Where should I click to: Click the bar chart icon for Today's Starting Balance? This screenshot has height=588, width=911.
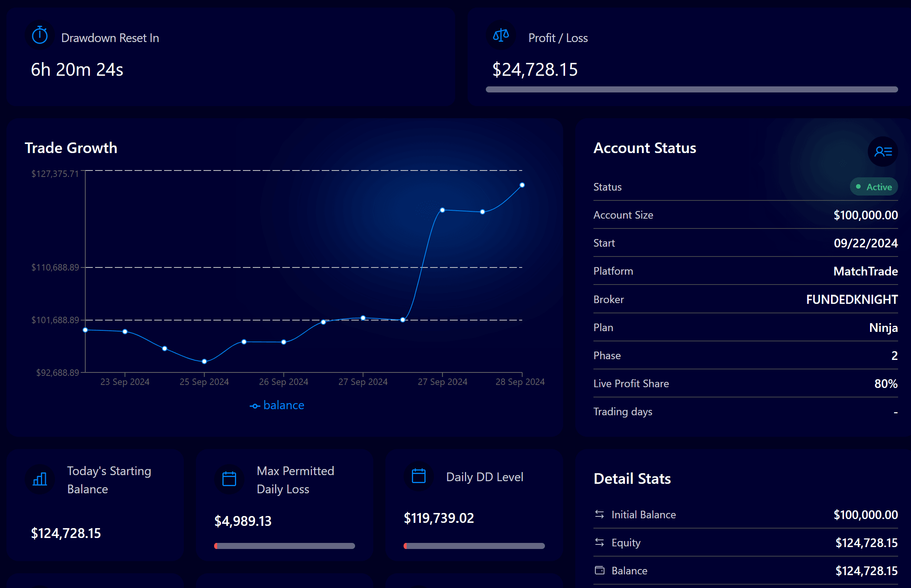coord(40,479)
